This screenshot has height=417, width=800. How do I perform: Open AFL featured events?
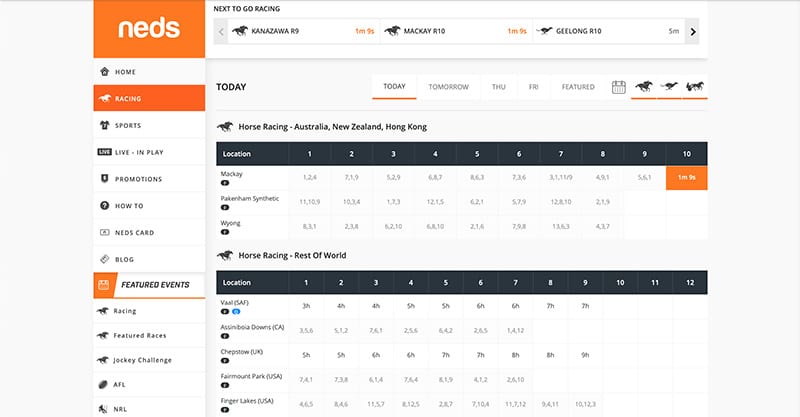(149, 384)
